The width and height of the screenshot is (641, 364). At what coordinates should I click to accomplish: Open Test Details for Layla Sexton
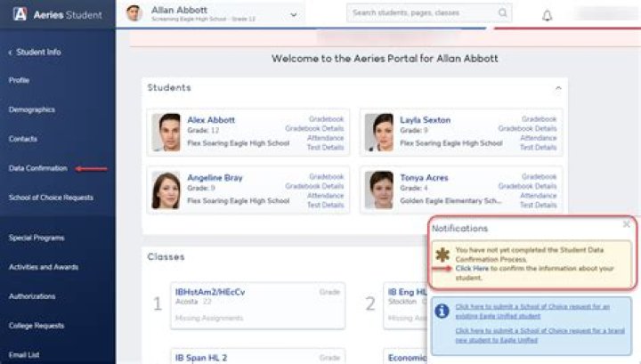pos(539,147)
